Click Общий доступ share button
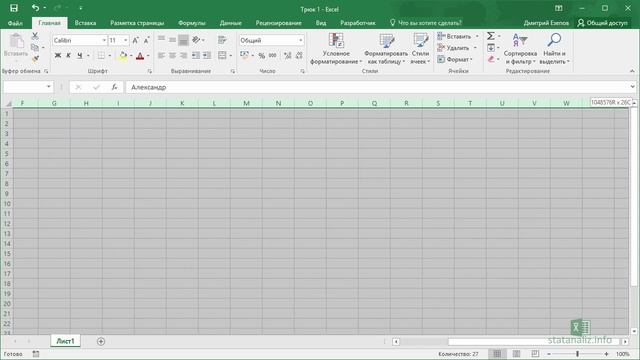Image resolution: width=640 pixels, height=360 pixels. point(602,23)
